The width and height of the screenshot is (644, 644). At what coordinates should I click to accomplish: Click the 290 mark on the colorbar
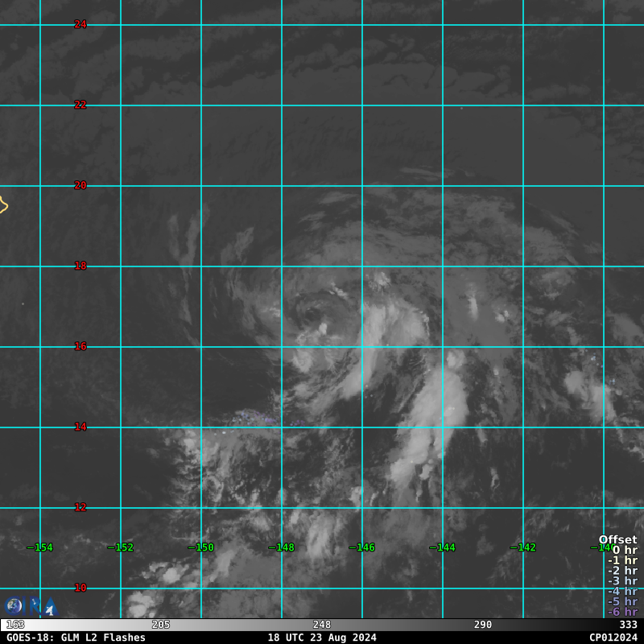click(483, 625)
